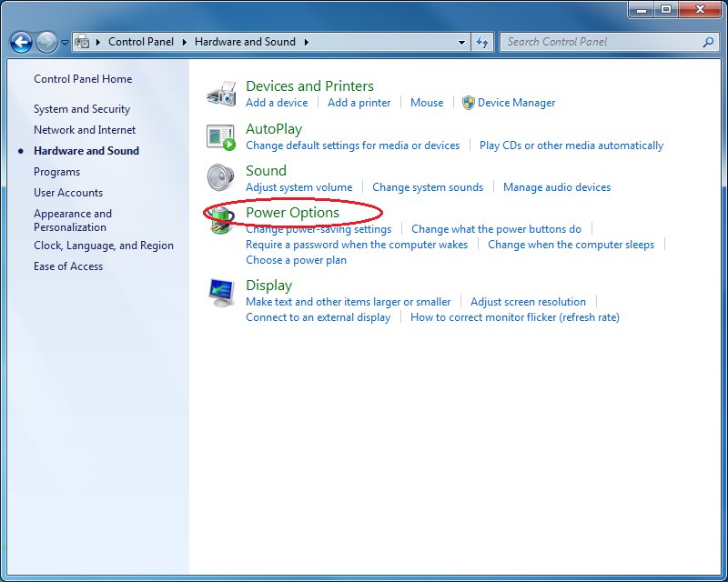The image size is (728, 582).
Task: Open the Power Options heading
Action: [292, 213]
